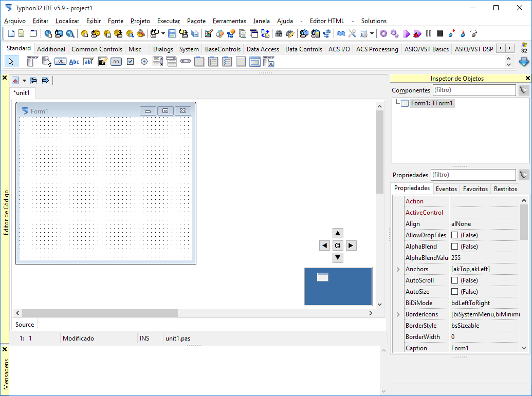This screenshot has height=396, width=532.
Task: Select the TButton Ok component
Action: click(x=60, y=61)
